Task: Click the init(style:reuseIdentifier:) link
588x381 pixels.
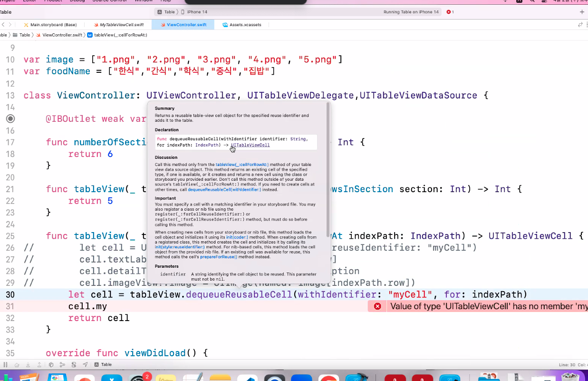Action: pos(180,247)
